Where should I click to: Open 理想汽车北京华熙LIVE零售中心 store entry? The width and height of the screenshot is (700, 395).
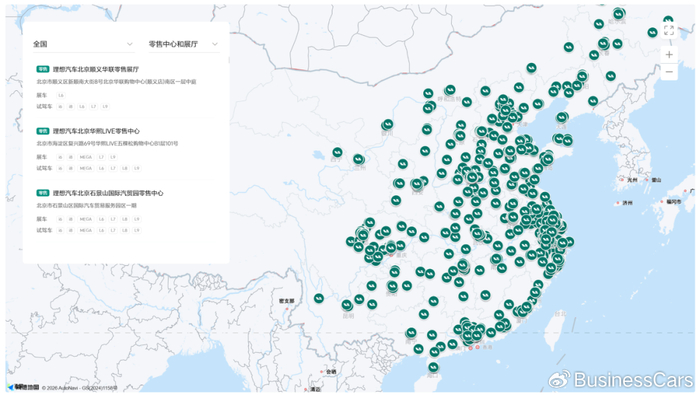click(96, 131)
